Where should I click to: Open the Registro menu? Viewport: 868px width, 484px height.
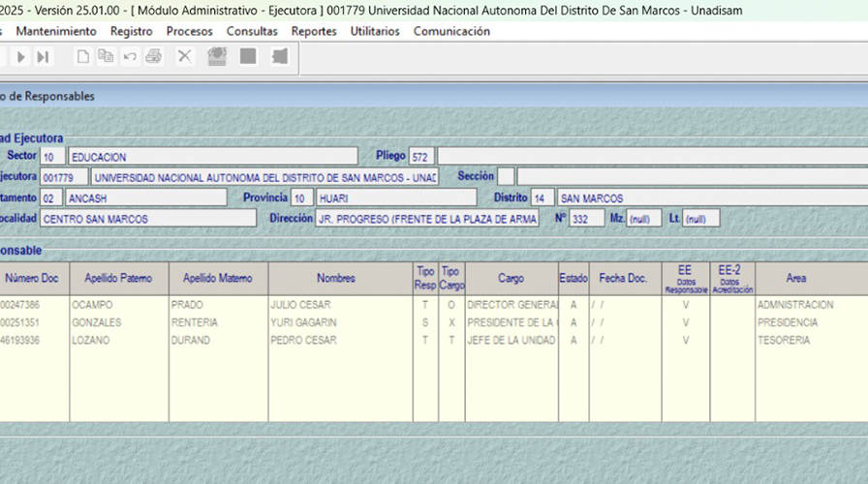(x=131, y=32)
